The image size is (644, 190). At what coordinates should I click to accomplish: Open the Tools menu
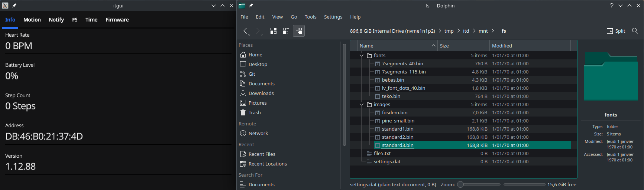(x=310, y=17)
